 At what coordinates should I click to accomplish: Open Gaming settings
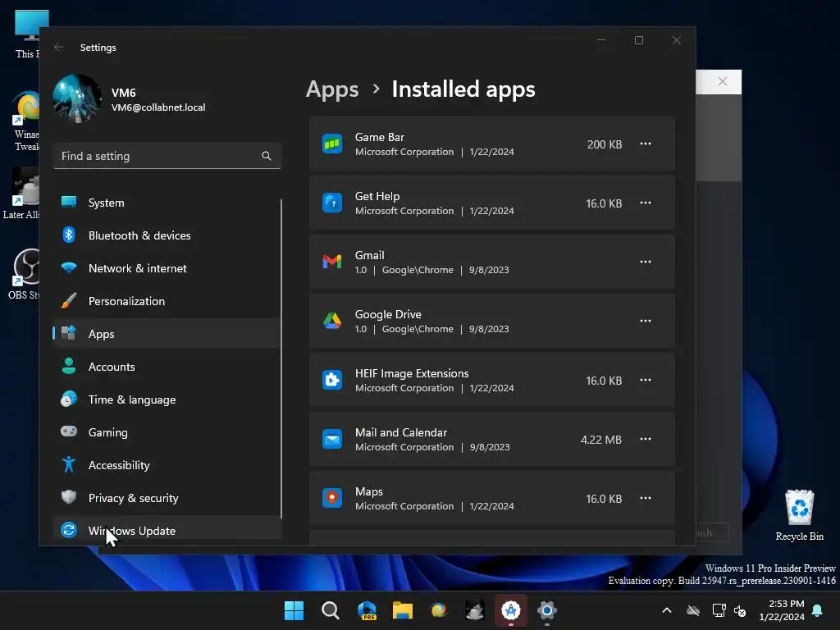click(x=166, y=432)
